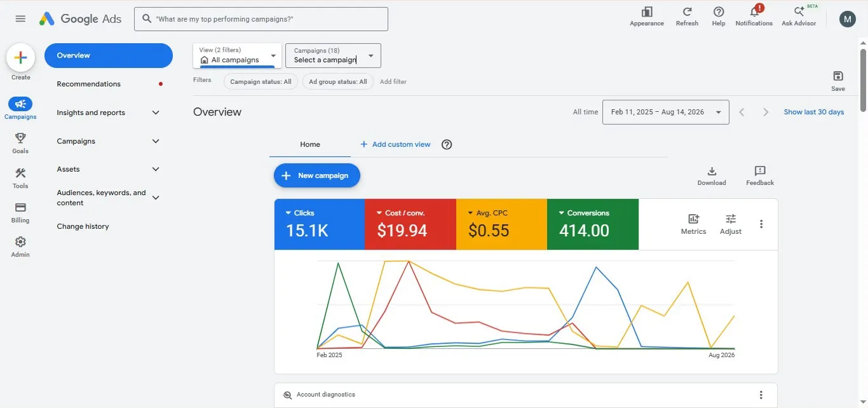This screenshot has width=868, height=408.
Task: Open Change history
Action: coord(83,226)
